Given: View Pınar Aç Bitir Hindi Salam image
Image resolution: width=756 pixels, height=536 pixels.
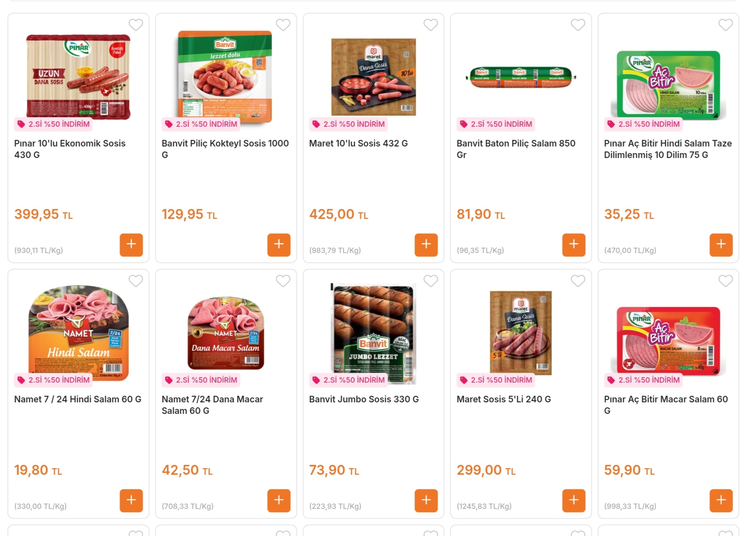Looking at the screenshot, I should [x=668, y=84].
